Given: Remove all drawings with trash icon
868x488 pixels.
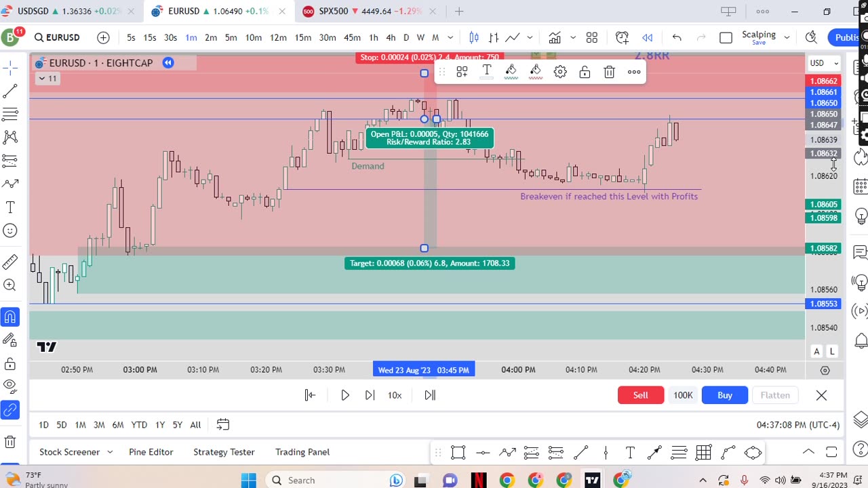Looking at the screenshot, I should tap(10, 443).
